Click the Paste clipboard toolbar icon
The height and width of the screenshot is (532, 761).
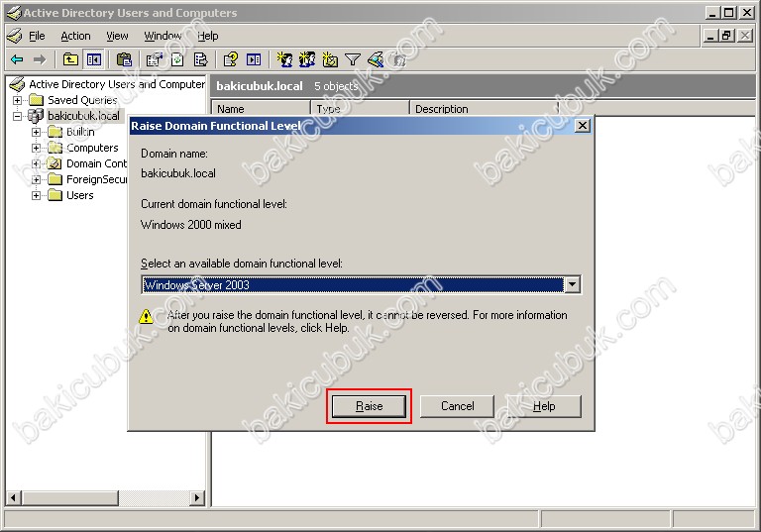(124, 59)
